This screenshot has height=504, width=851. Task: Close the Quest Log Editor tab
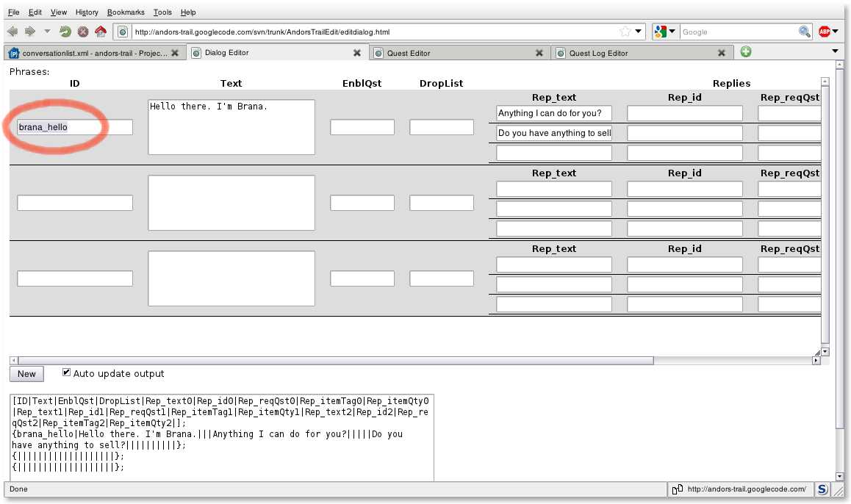click(722, 53)
